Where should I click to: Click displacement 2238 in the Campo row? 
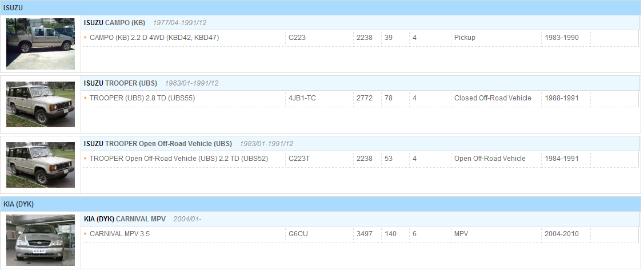pyautogui.click(x=365, y=38)
